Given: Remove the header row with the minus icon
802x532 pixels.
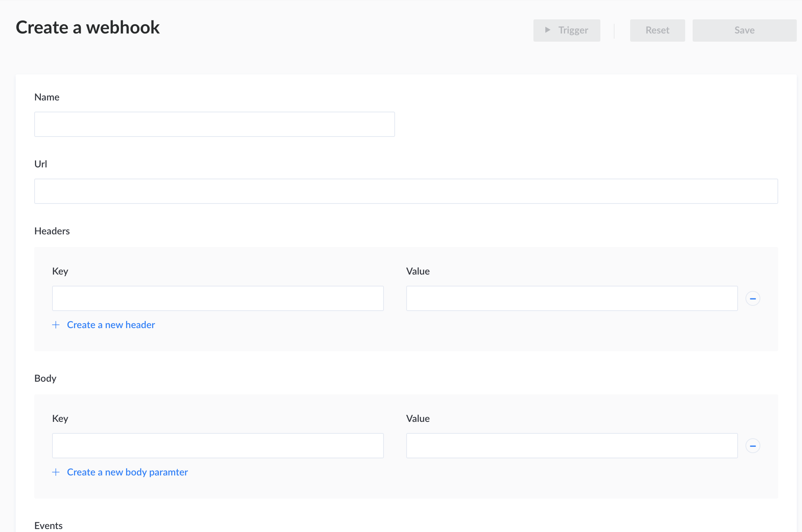Looking at the screenshot, I should (x=753, y=299).
